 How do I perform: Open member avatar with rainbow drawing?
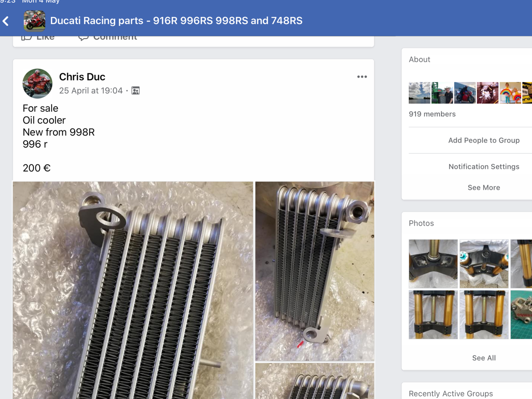pyautogui.click(x=510, y=93)
